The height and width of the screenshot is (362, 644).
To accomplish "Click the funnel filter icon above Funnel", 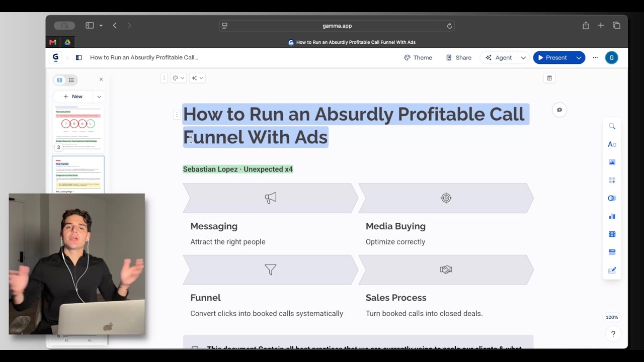I will click(x=271, y=269).
